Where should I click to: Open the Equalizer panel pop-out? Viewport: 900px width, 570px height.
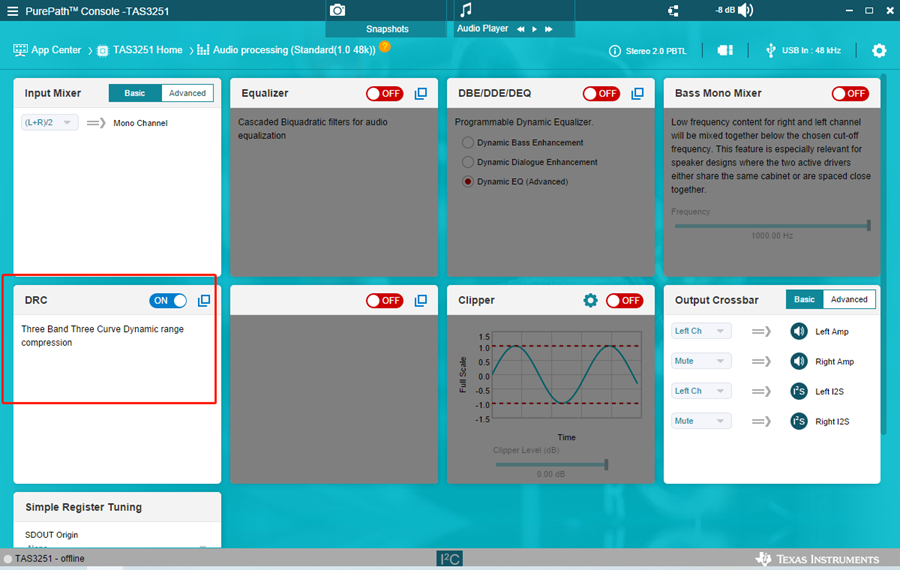pyautogui.click(x=421, y=94)
